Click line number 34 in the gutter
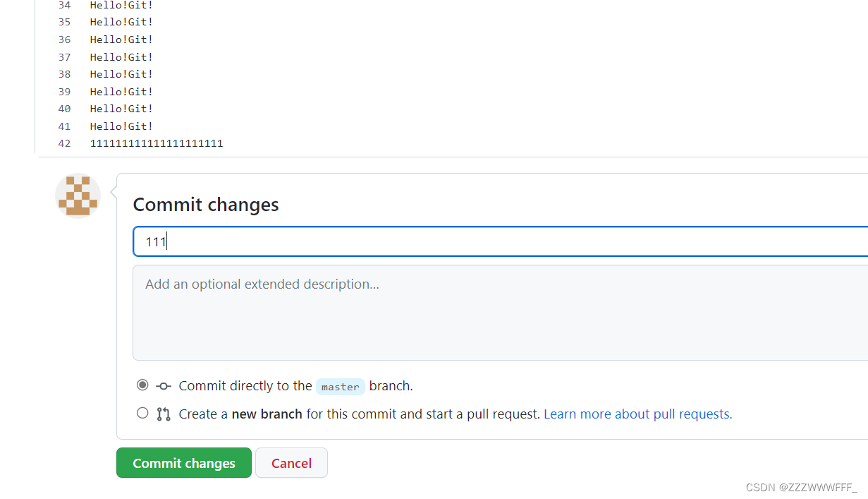868x499 pixels. pyautogui.click(x=64, y=5)
